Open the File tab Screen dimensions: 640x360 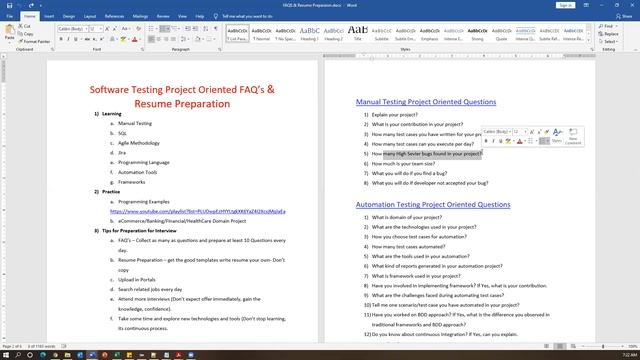tap(9, 16)
